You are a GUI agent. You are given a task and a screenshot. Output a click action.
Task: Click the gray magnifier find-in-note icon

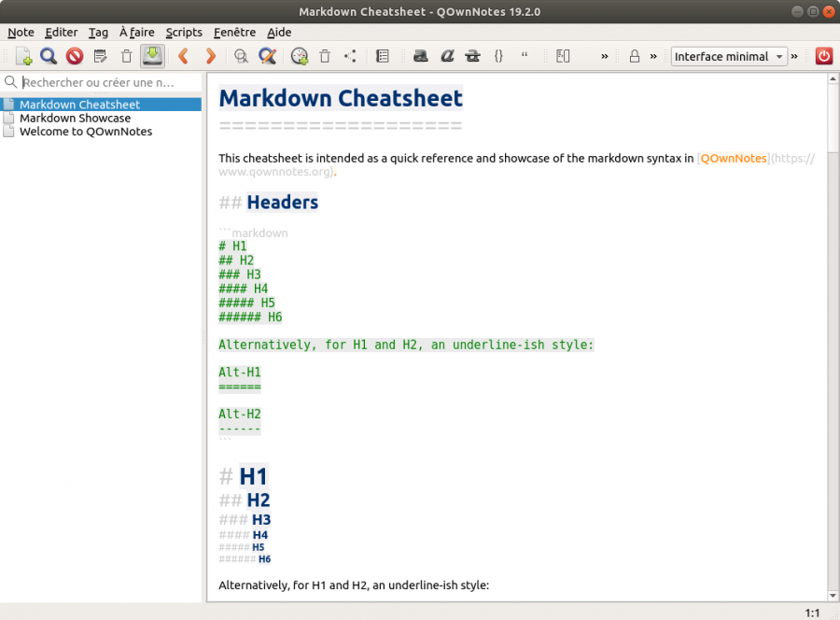tap(241, 56)
